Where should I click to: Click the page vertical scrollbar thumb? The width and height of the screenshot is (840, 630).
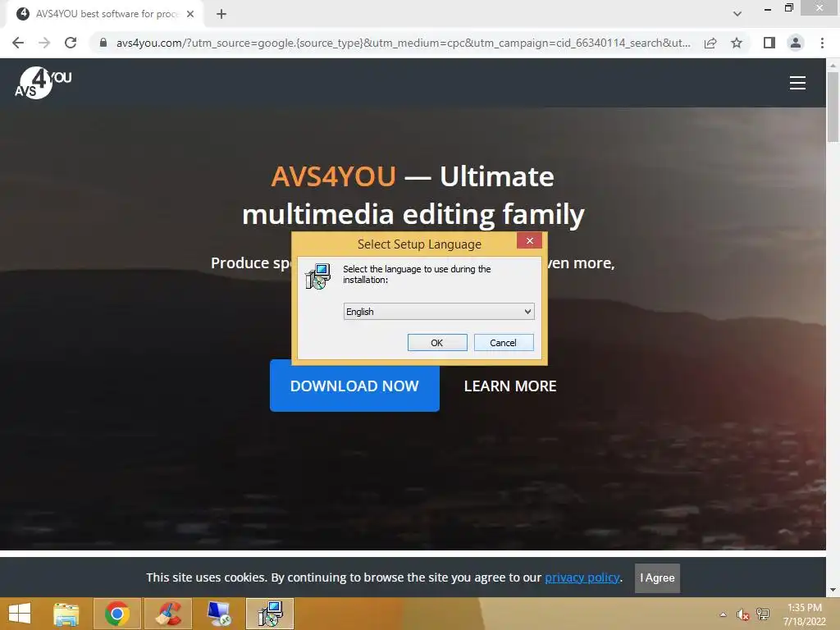(833, 106)
